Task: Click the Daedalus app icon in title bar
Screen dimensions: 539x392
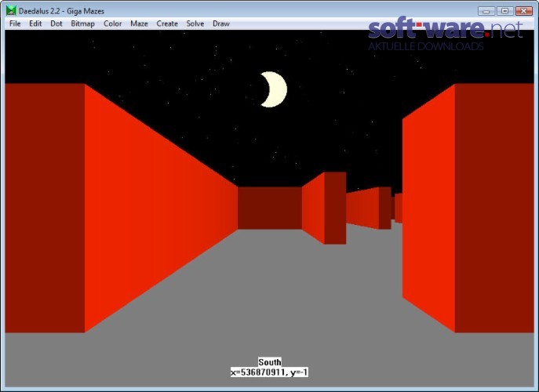Action: (11, 11)
